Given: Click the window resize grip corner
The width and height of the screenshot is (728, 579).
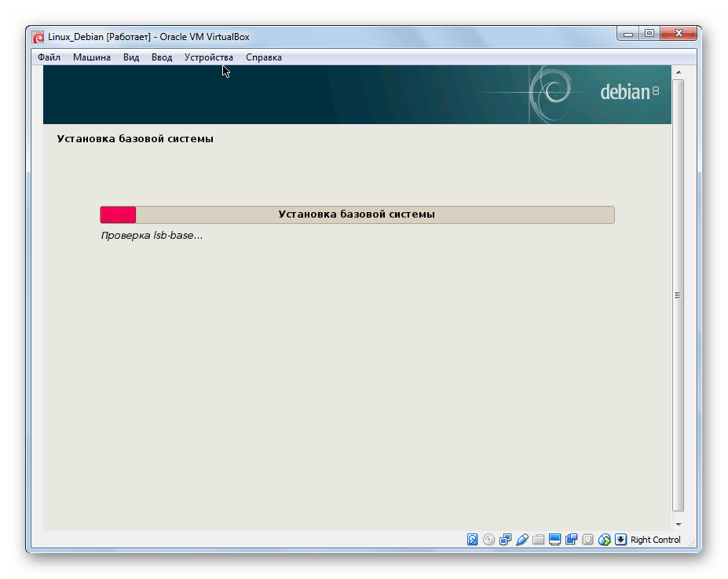Looking at the screenshot, I should [691, 543].
